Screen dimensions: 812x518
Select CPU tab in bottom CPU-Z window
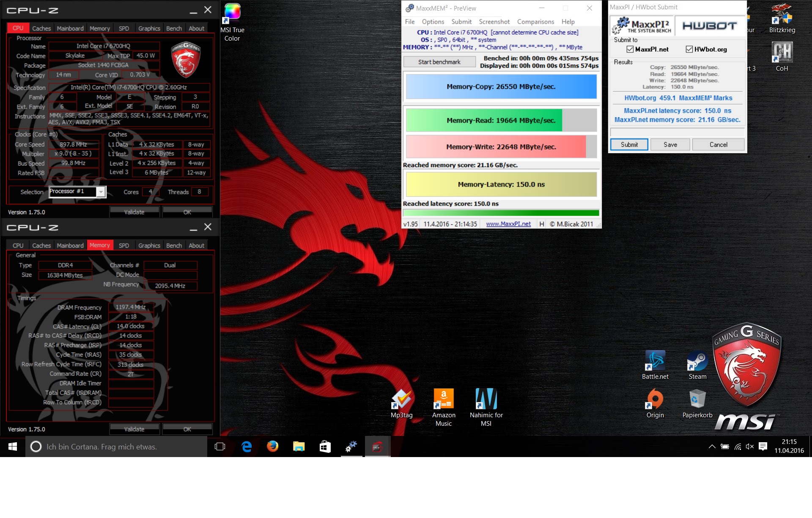tap(18, 245)
